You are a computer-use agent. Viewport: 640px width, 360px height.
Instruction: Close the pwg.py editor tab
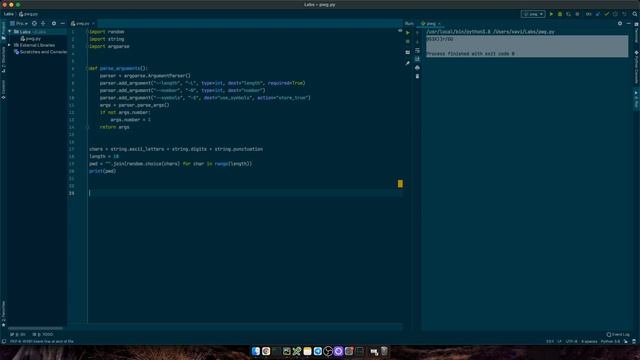[93, 24]
